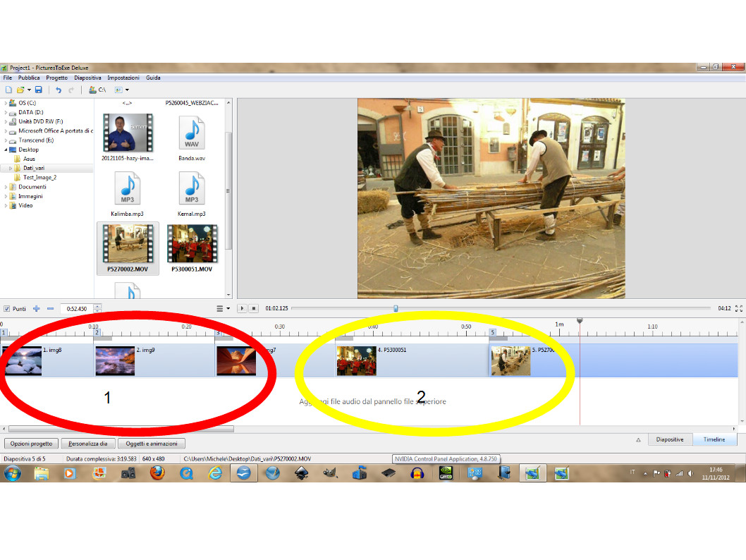Viewport: 746px width, 560px height.
Task: Click the Opzioni progetto button
Action: tap(31, 444)
